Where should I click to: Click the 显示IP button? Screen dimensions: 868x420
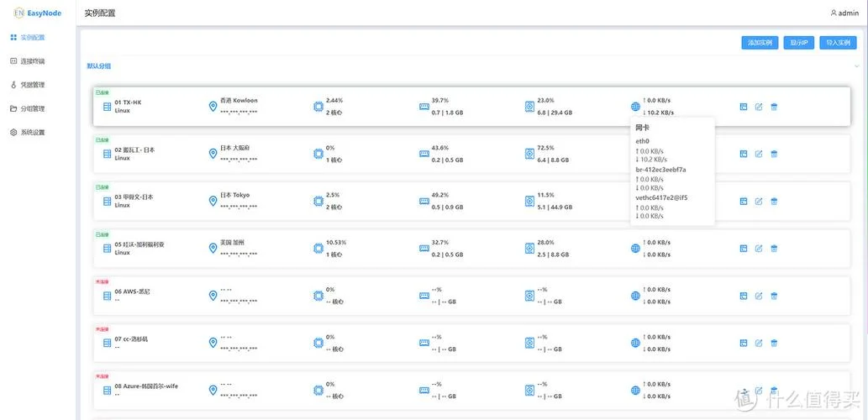(799, 43)
